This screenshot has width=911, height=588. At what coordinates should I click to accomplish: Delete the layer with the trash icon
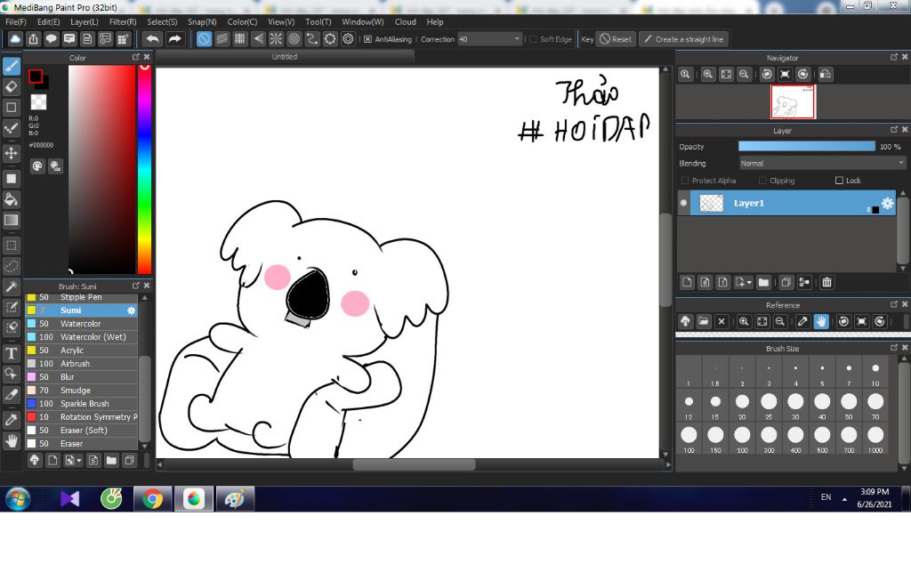(826, 282)
